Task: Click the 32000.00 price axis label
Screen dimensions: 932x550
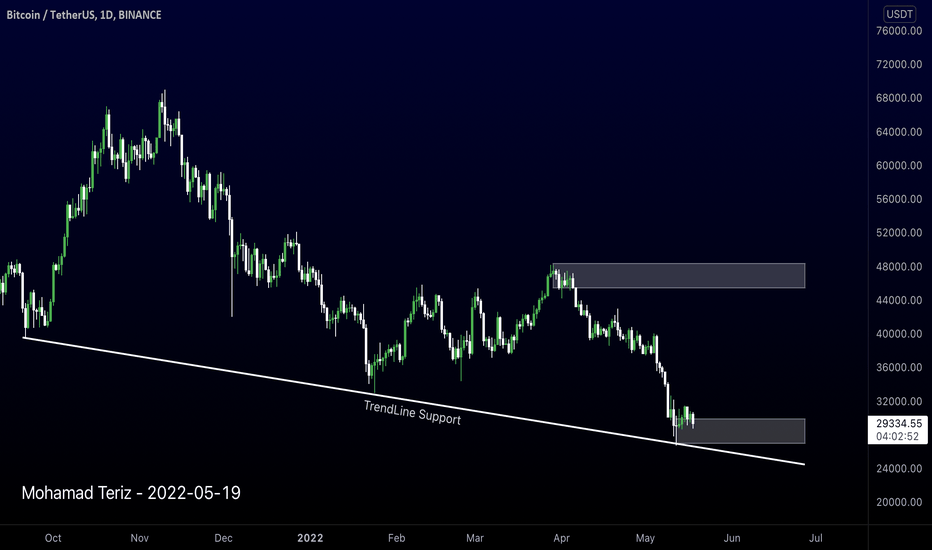Action: point(899,401)
